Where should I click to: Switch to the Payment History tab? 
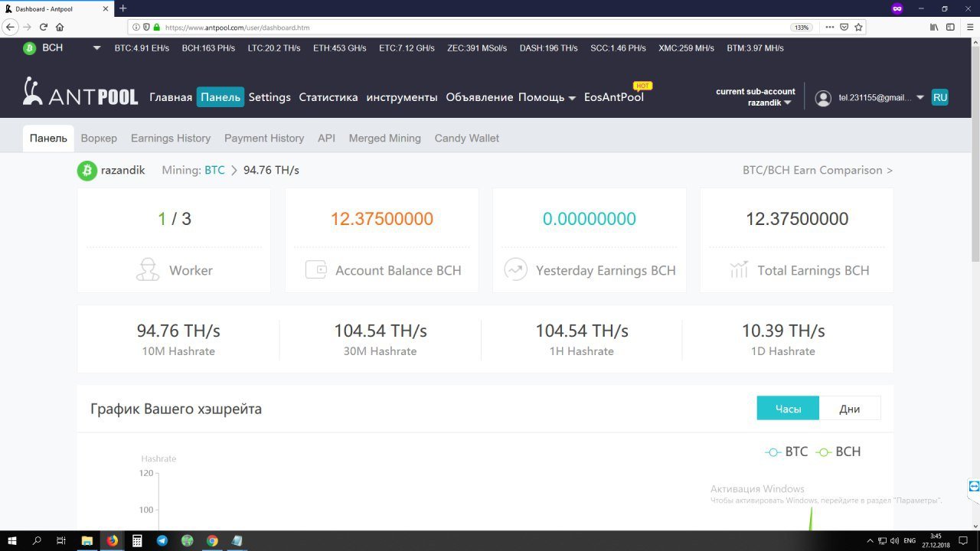click(264, 139)
